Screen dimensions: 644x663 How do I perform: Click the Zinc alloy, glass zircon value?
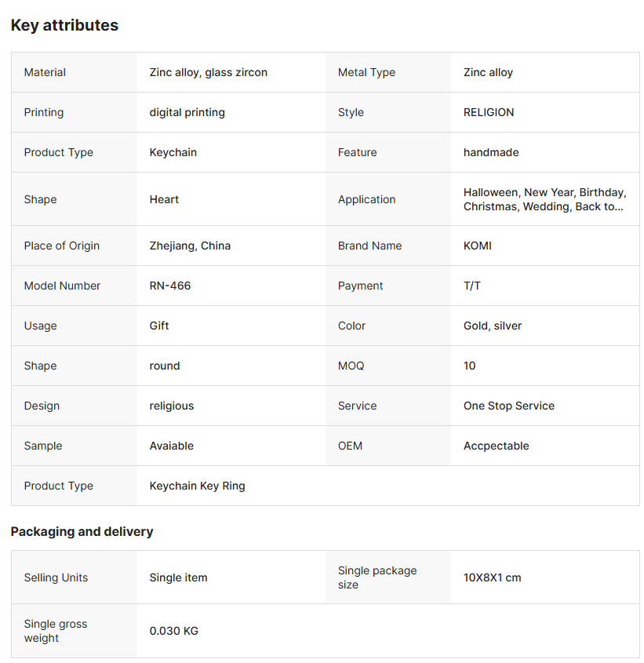208,72
